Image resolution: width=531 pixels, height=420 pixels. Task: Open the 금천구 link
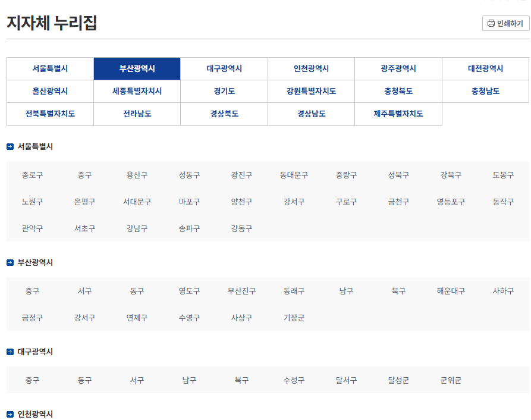point(398,202)
